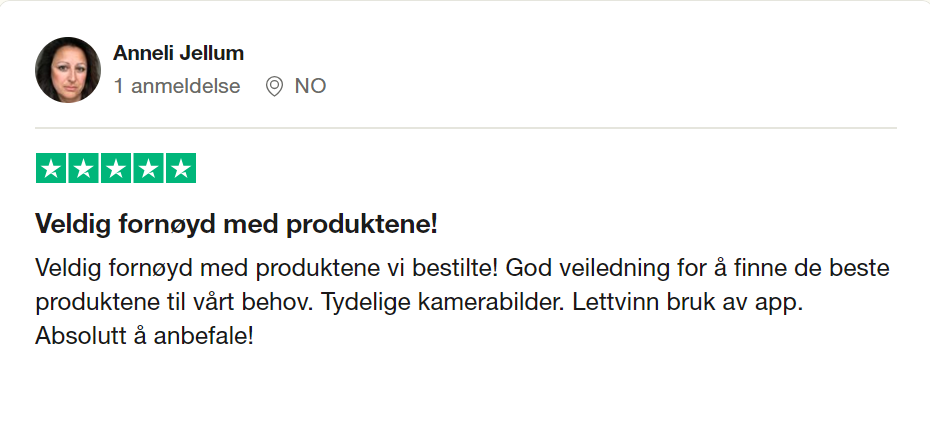Click the second green rating star
Viewport: 930px width, 430px height.
point(83,169)
